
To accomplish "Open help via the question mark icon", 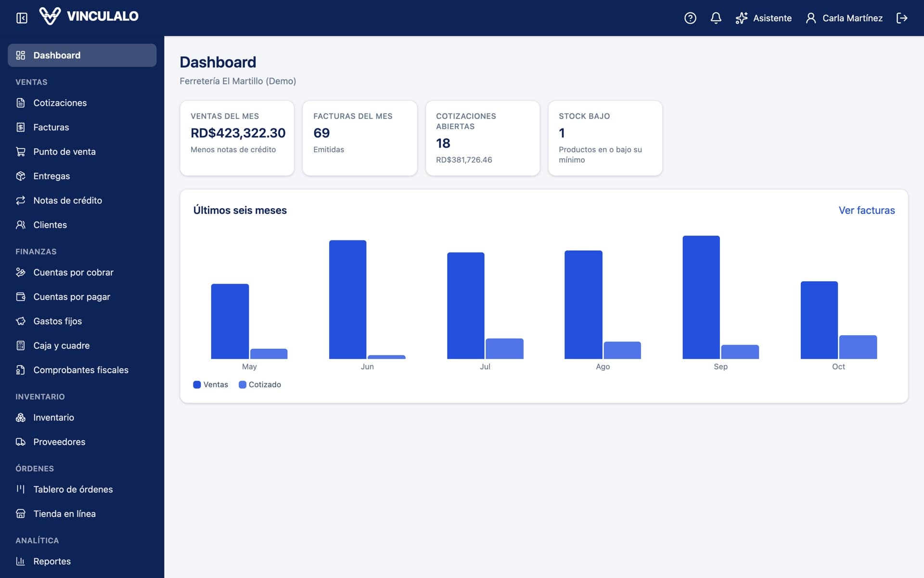I will pyautogui.click(x=690, y=18).
